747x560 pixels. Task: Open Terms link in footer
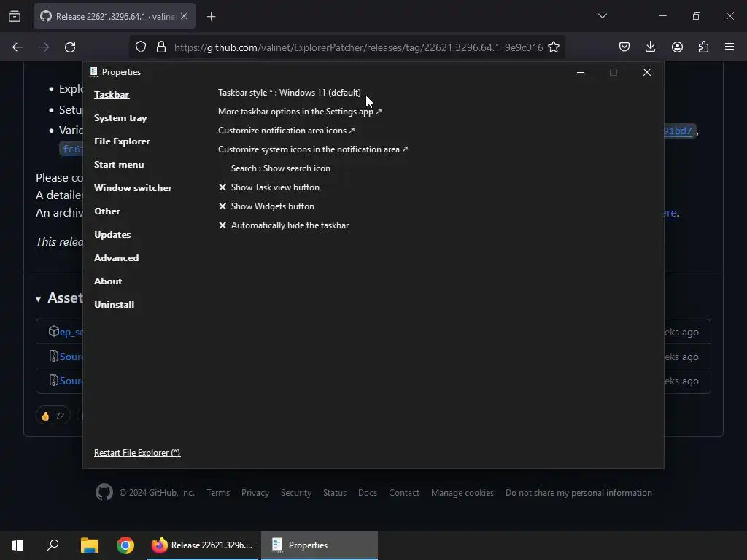tap(218, 493)
